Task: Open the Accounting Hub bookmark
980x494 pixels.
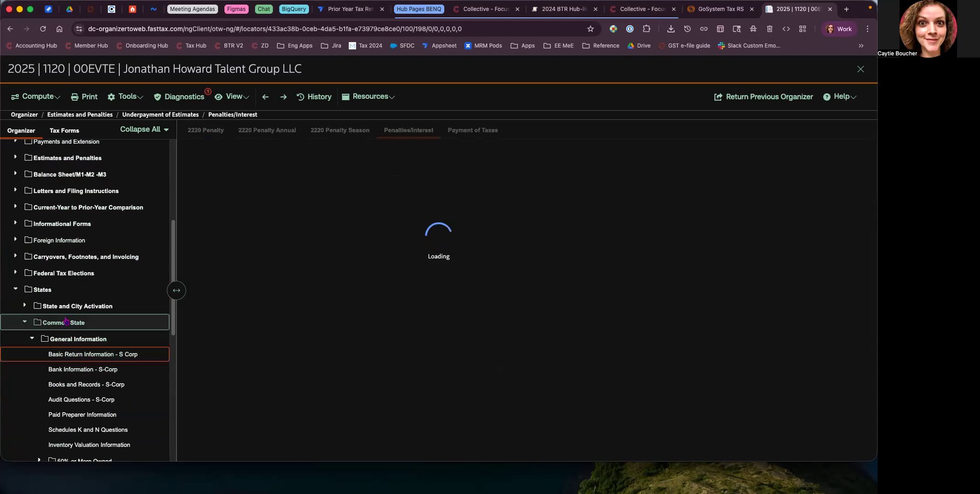Action: coord(31,46)
